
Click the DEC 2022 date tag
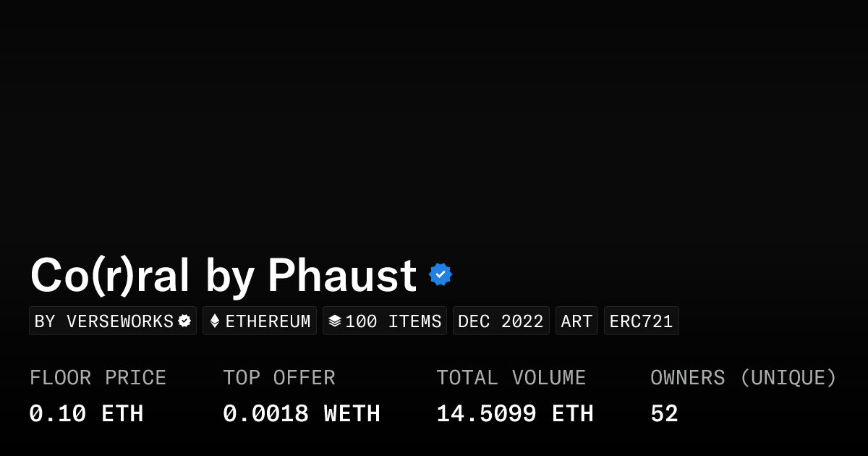501,321
